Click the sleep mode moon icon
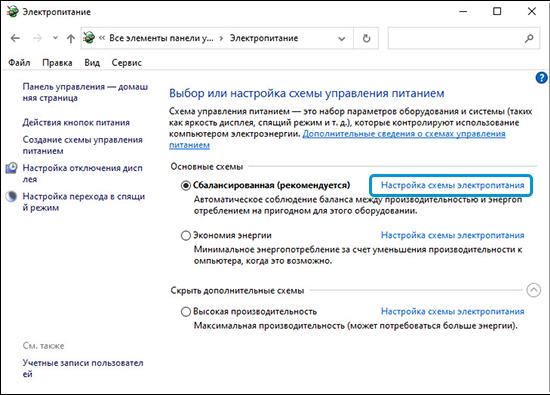 click(x=11, y=196)
